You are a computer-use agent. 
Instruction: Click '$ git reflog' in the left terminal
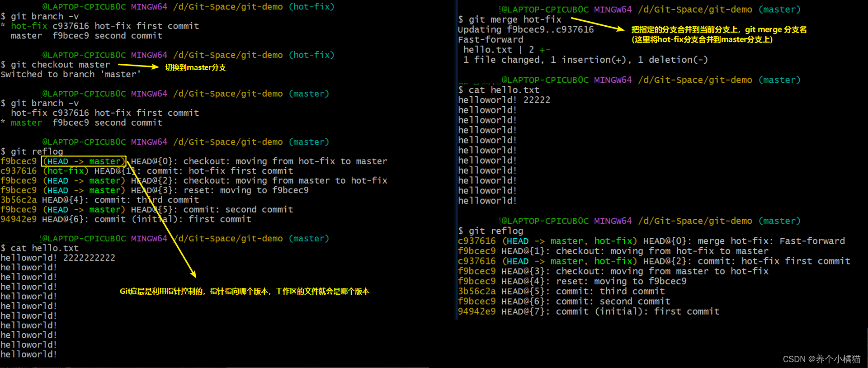pyautogui.click(x=32, y=151)
